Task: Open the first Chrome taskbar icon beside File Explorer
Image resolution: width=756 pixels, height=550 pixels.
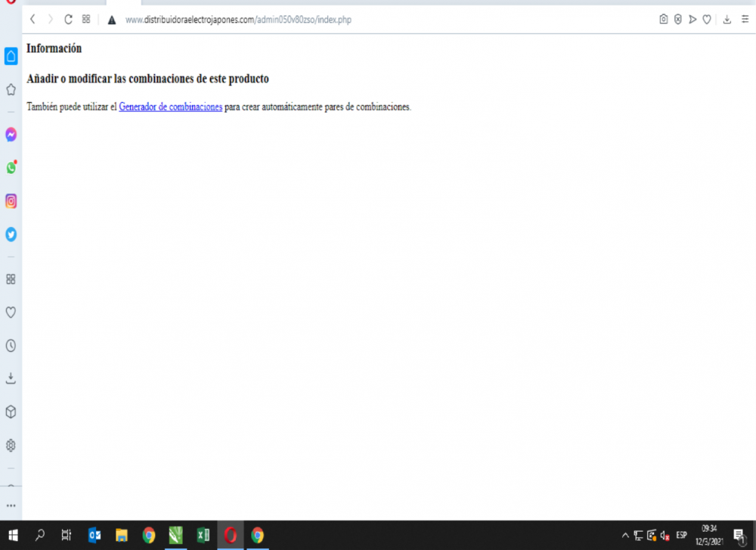Action: pos(149,535)
